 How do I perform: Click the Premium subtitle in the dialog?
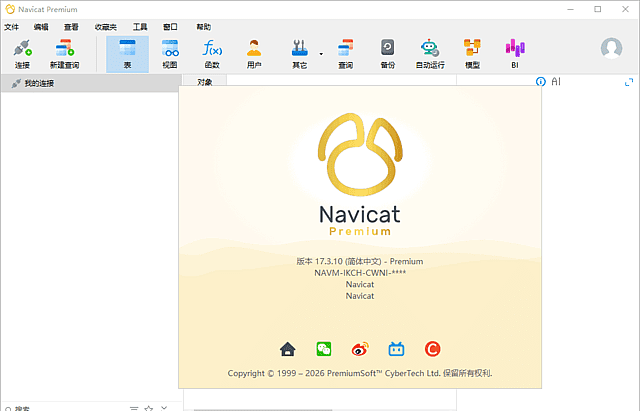click(x=360, y=231)
